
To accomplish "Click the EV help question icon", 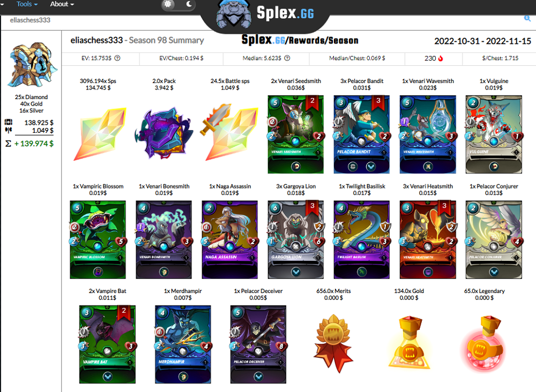I will tap(117, 58).
